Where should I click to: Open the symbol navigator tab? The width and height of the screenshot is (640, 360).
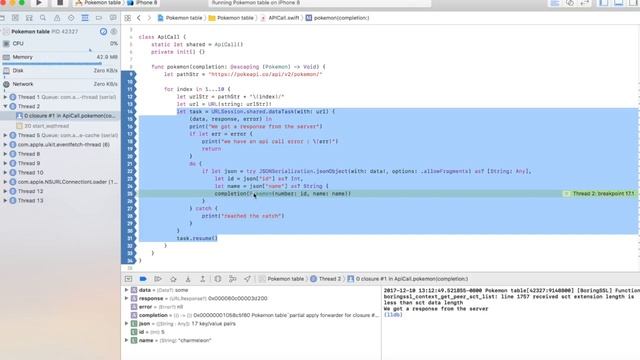[x=29, y=18]
